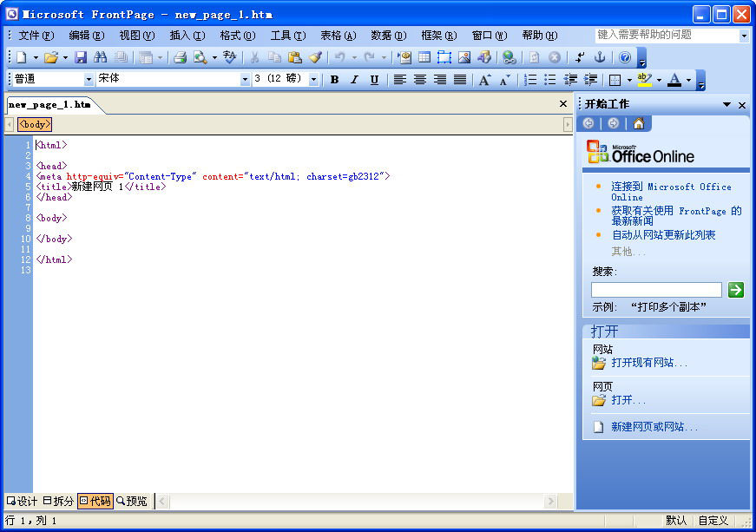Image resolution: width=756 pixels, height=532 pixels.
Task: Switch to the 设计 view tab
Action: (23, 502)
